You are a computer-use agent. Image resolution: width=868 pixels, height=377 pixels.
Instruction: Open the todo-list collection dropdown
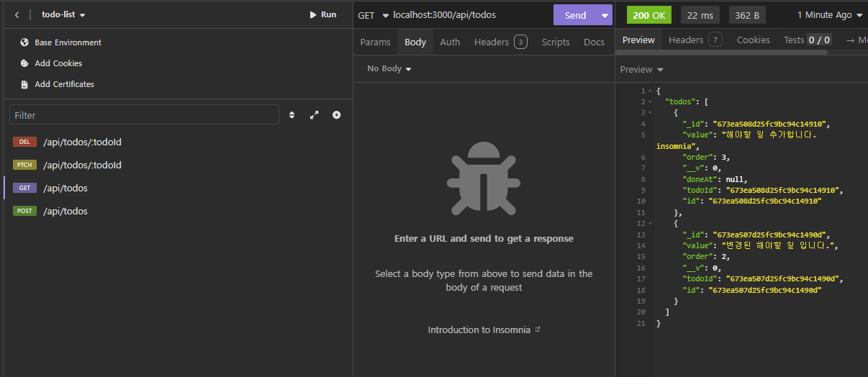click(x=63, y=14)
